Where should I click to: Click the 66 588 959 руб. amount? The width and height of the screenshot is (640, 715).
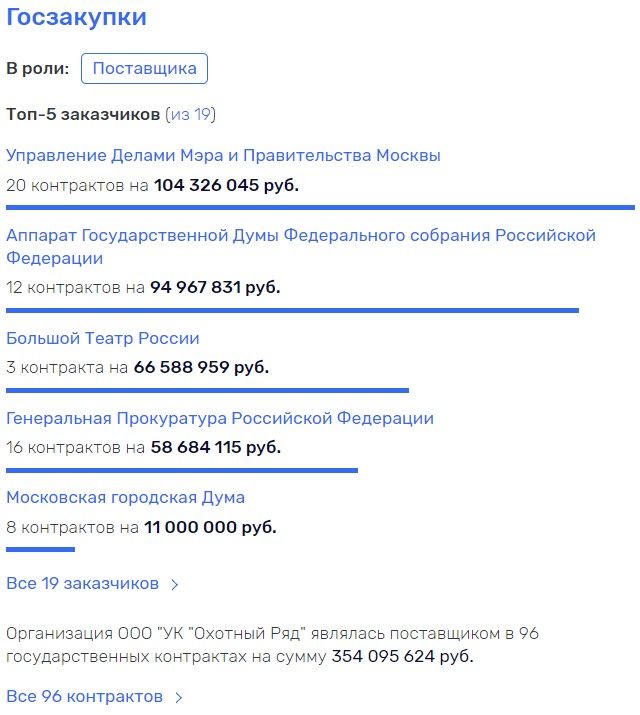(x=201, y=368)
